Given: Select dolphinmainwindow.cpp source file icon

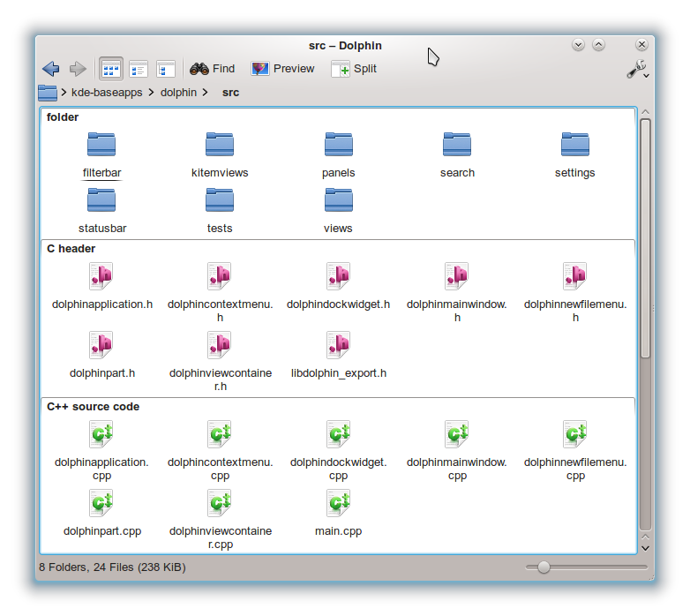Looking at the screenshot, I should pos(457,434).
